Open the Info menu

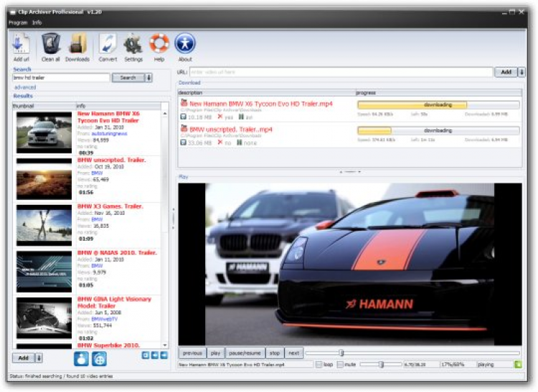click(x=37, y=23)
